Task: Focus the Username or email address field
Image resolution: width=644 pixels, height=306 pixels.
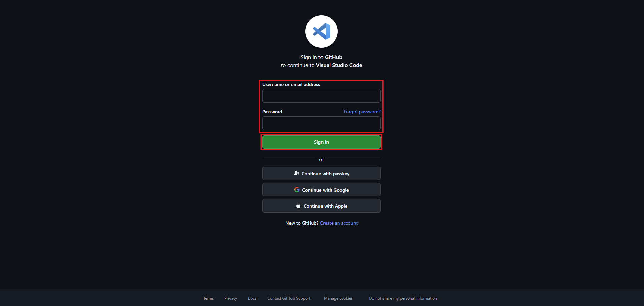Action: click(321, 96)
